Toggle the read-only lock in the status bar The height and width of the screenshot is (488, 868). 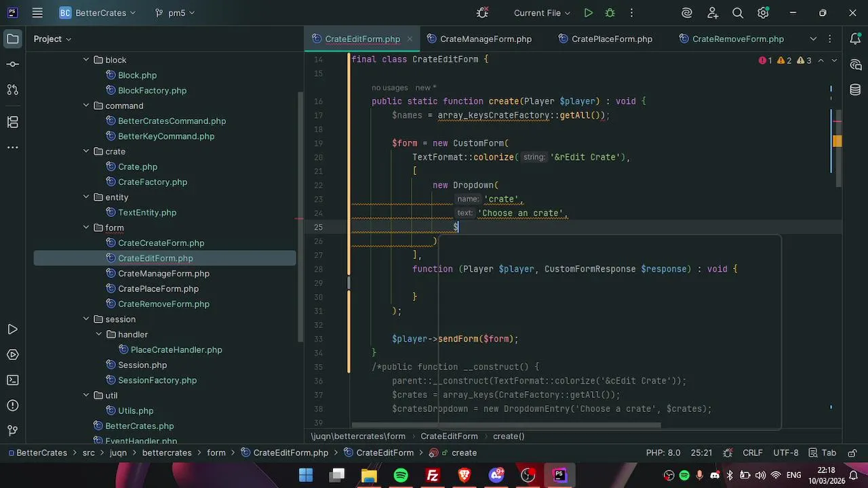pyautogui.click(x=851, y=453)
